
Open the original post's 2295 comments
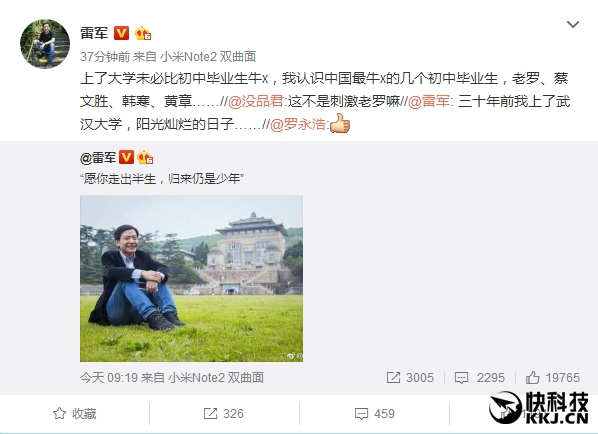coord(480,378)
